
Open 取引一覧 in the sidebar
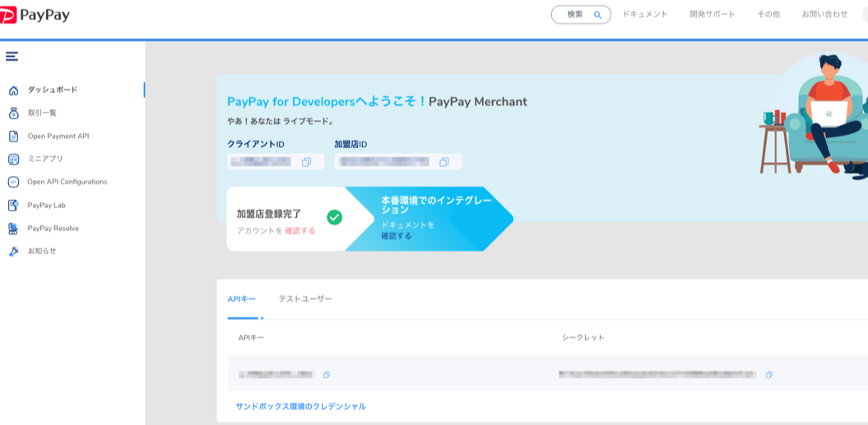[42, 113]
